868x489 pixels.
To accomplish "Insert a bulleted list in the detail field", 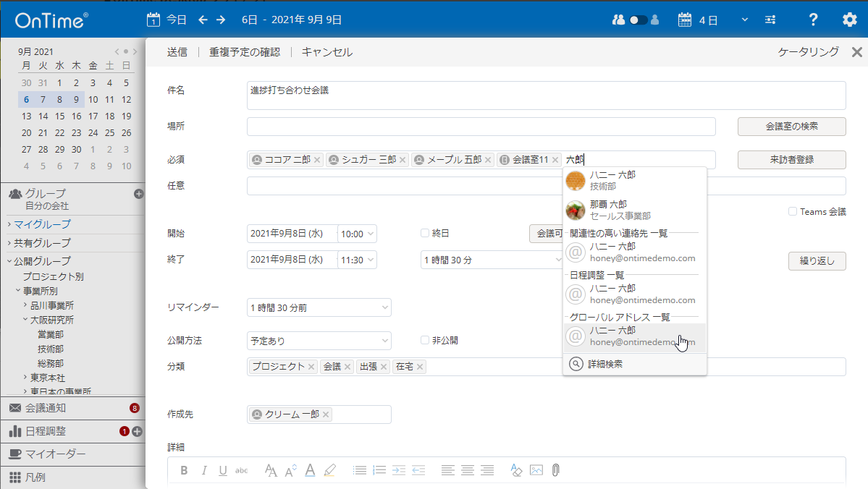I will pos(359,470).
